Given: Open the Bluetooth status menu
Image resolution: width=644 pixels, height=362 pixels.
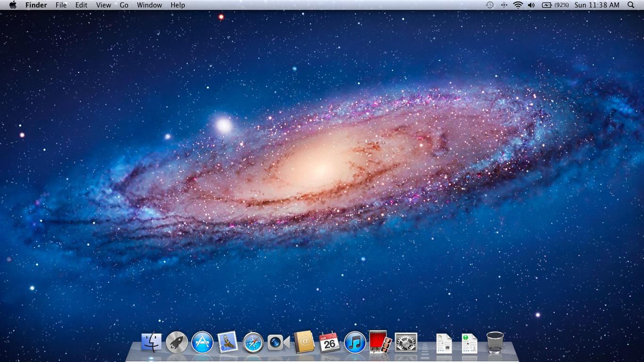Looking at the screenshot, I should tap(504, 5).
